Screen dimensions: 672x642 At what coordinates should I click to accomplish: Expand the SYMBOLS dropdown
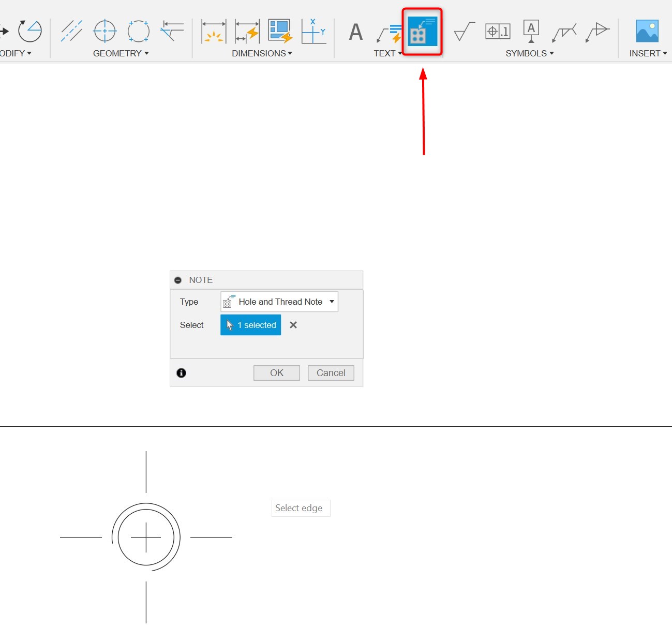529,53
